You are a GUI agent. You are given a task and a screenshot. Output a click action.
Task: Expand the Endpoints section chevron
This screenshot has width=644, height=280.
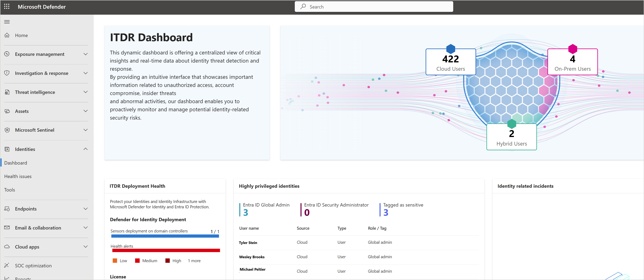pyautogui.click(x=86, y=209)
